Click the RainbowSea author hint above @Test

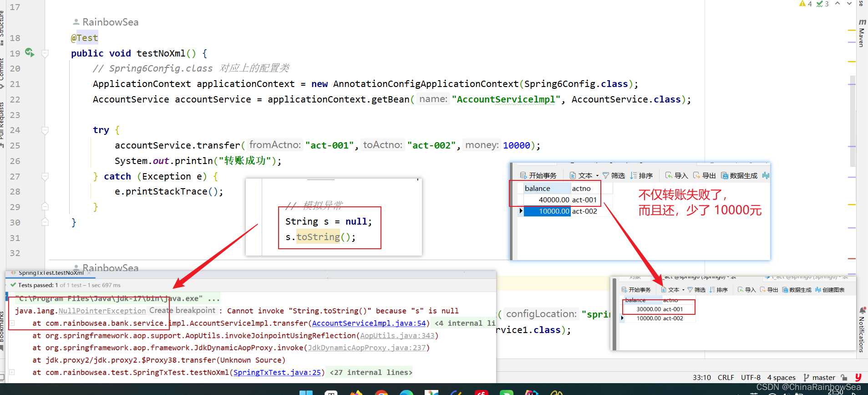(106, 22)
